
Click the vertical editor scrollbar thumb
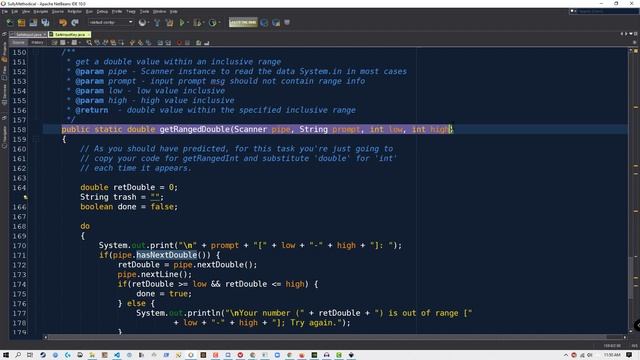point(631,278)
